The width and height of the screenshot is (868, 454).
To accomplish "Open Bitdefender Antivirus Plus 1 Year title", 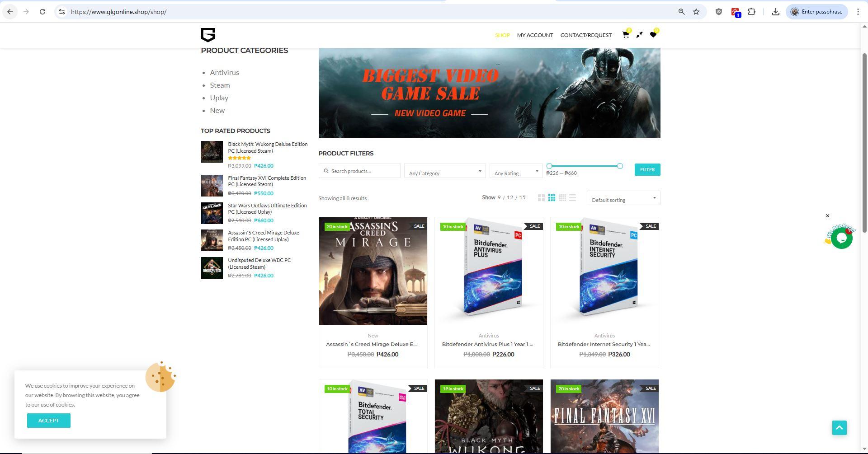I will (487, 344).
